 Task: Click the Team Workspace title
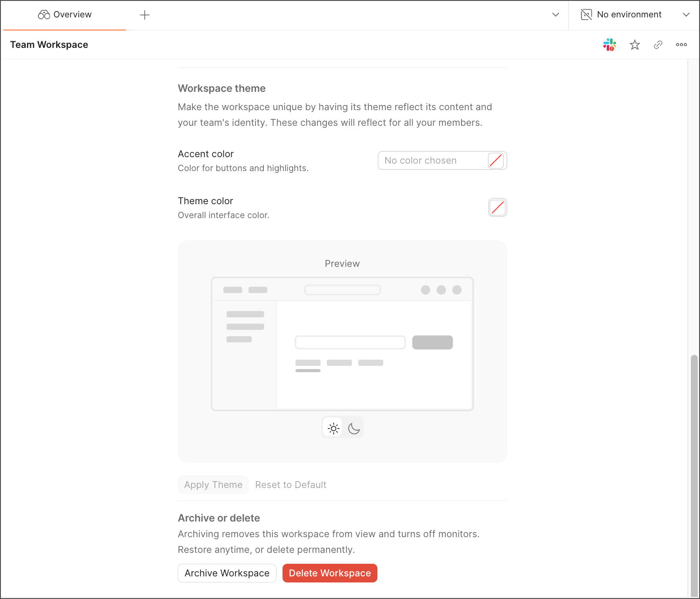(x=49, y=45)
